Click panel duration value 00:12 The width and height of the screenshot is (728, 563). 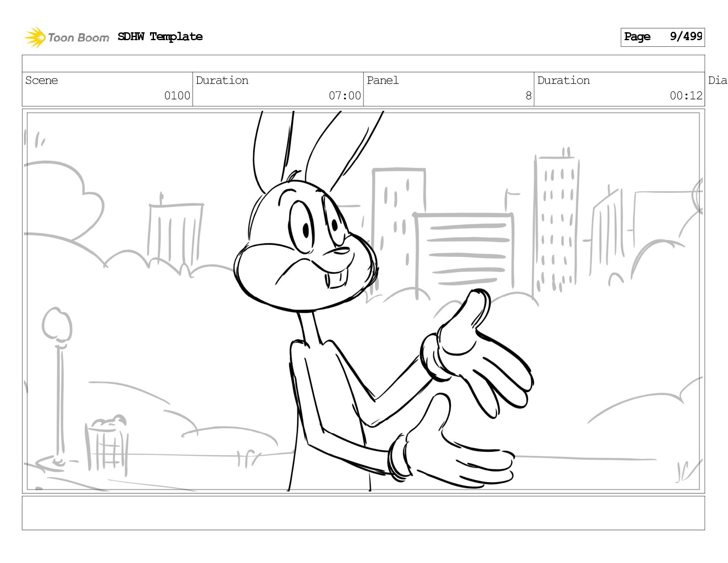[686, 96]
